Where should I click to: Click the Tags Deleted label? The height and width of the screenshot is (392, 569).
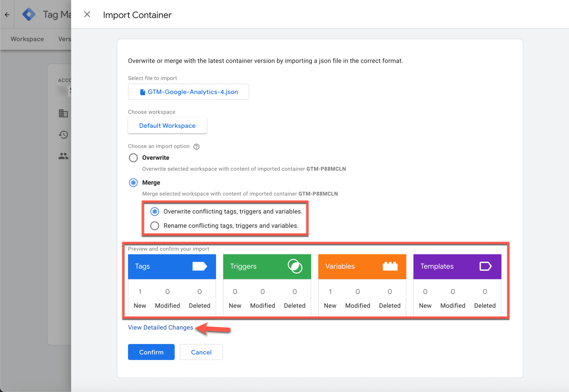click(199, 306)
